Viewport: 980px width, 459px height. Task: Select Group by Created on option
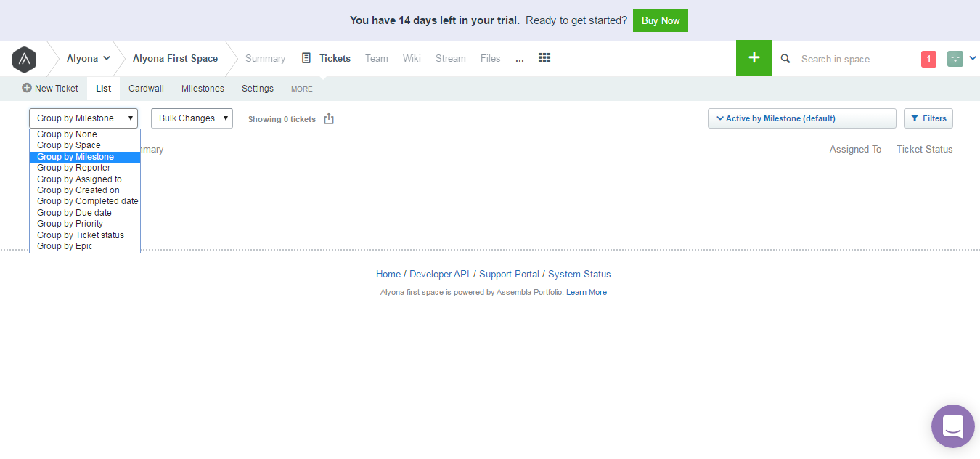pos(85,190)
